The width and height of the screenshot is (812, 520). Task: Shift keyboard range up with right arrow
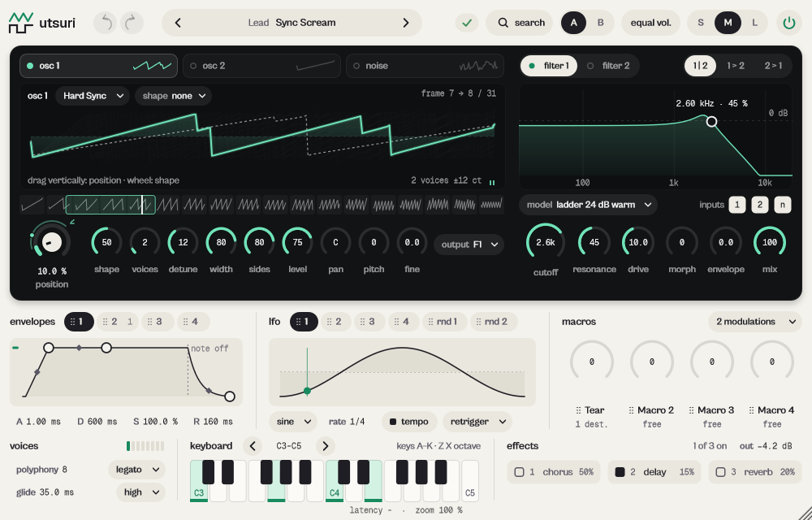click(x=326, y=446)
